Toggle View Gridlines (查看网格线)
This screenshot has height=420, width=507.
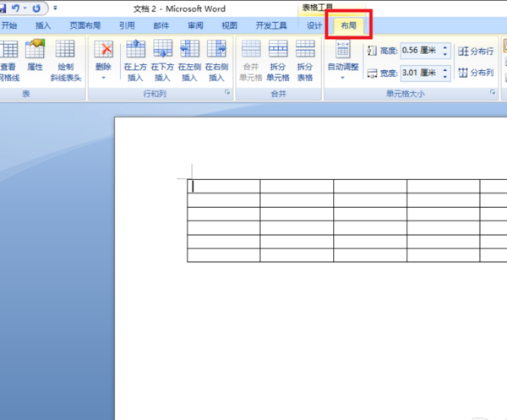[9, 60]
